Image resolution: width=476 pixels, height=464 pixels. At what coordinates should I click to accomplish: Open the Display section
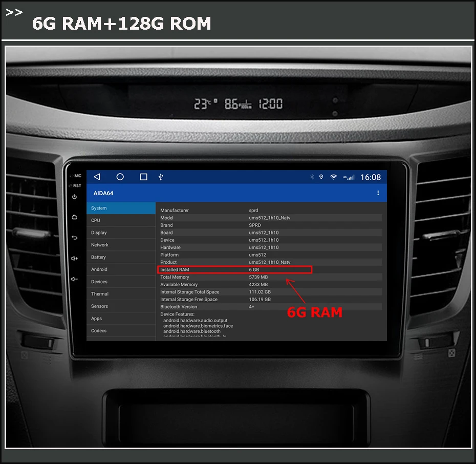(x=121, y=233)
